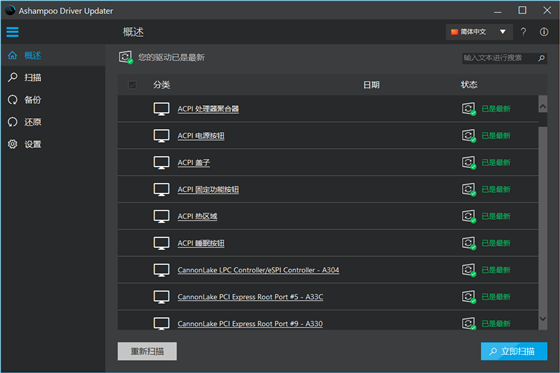The width and height of the screenshot is (560, 373).
Task: Open the ACPI 睡眠按钮 driver link
Action: [201, 243]
